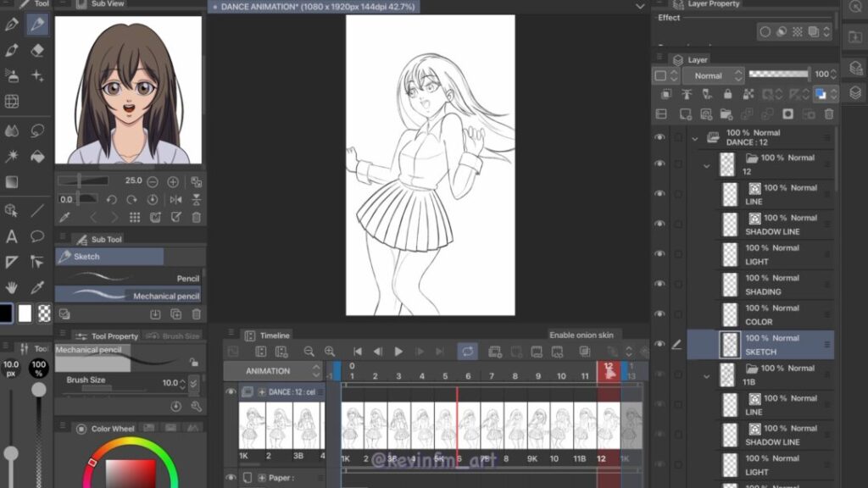This screenshot has width=868, height=488.
Task: Toggle loop playback in the timeline
Action: [467, 352]
